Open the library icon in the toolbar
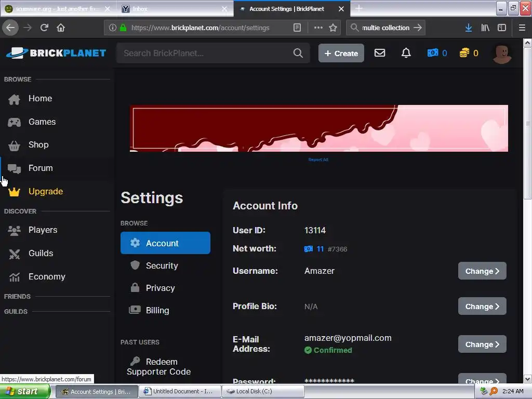This screenshot has width=532, height=399. pyautogui.click(x=485, y=28)
